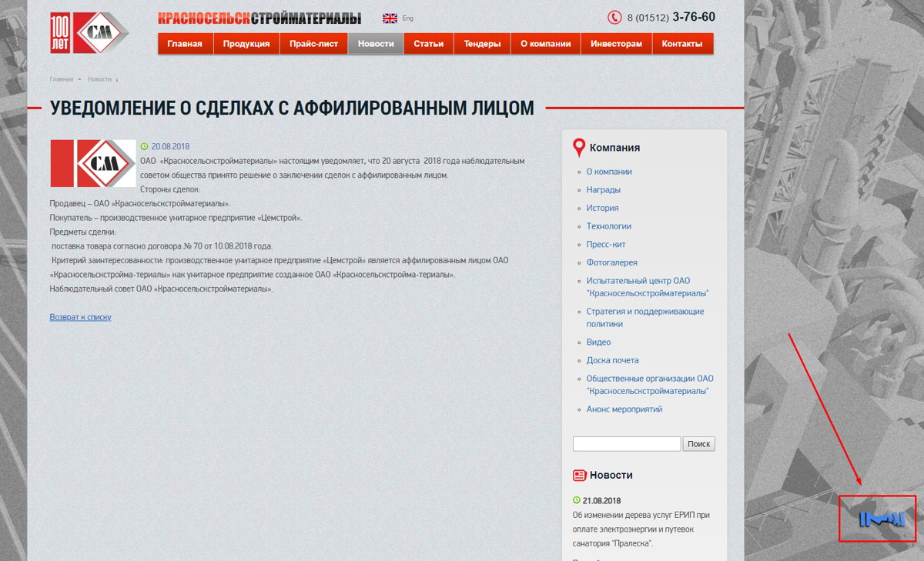This screenshot has width=924, height=561.
Task: Click the red news icon beside Новости heading
Action: 580,476
